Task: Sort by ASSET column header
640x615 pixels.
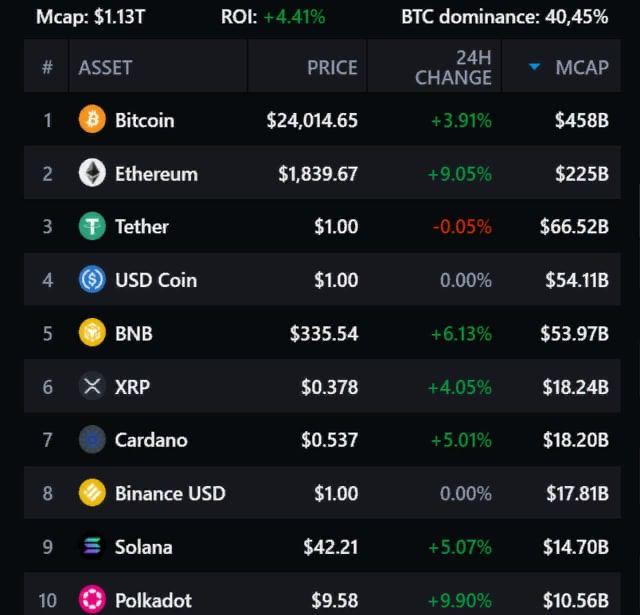Action: coord(105,67)
